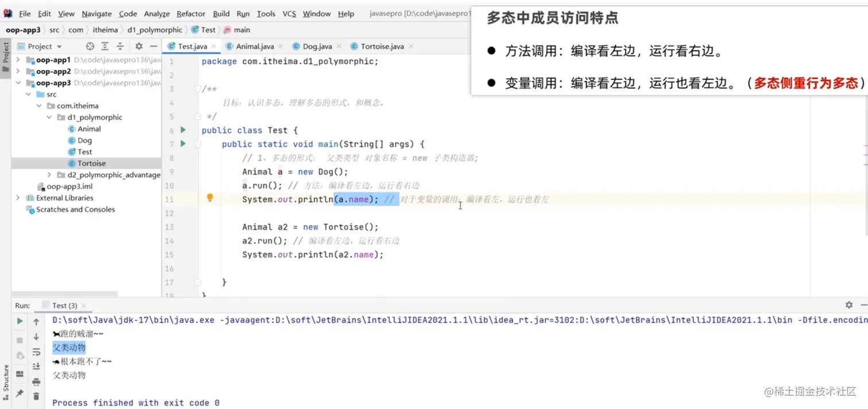Click main method in the breadcrumb bar
The width and height of the screenshot is (868, 409).
(237, 30)
